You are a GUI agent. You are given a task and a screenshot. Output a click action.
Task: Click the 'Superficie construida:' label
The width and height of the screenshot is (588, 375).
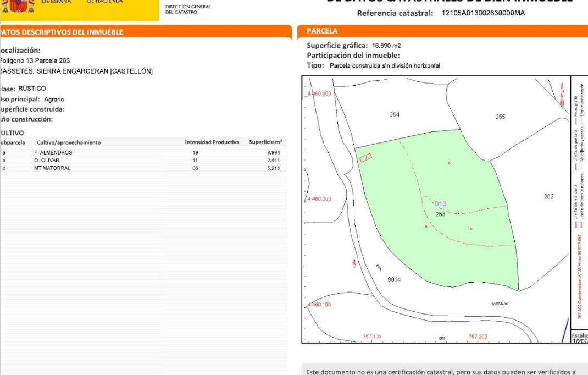(x=32, y=109)
